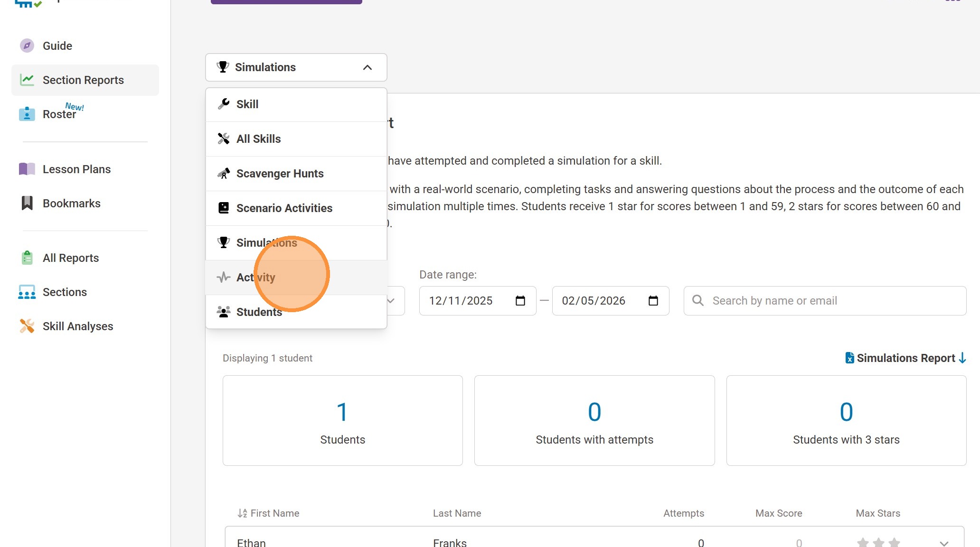Open All Reports clipboard icon
This screenshot has height=547, width=980.
[27, 258]
